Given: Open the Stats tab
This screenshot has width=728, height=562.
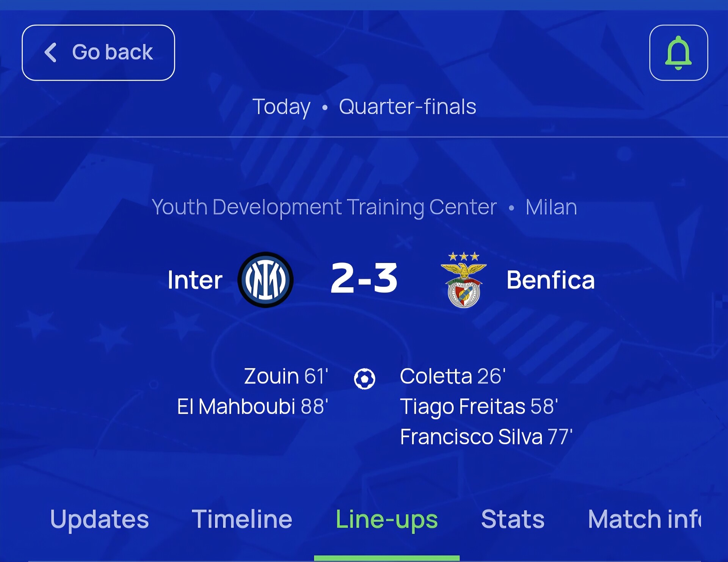Looking at the screenshot, I should tap(513, 519).
